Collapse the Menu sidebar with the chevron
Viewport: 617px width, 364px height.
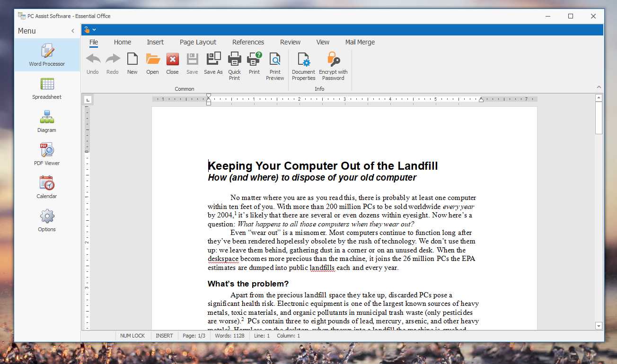73,31
